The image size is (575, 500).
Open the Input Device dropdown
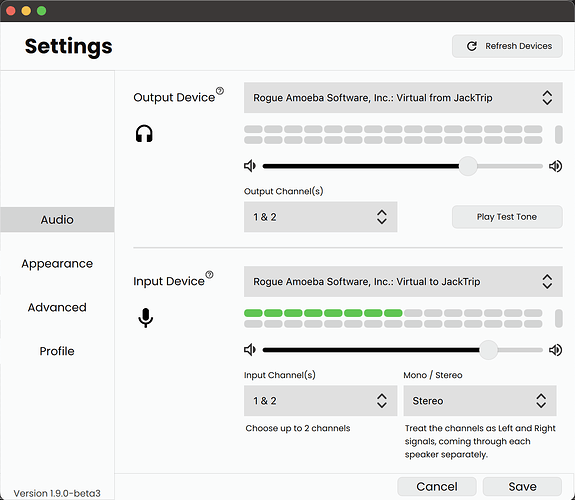pyautogui.click(x=403, y=281)
